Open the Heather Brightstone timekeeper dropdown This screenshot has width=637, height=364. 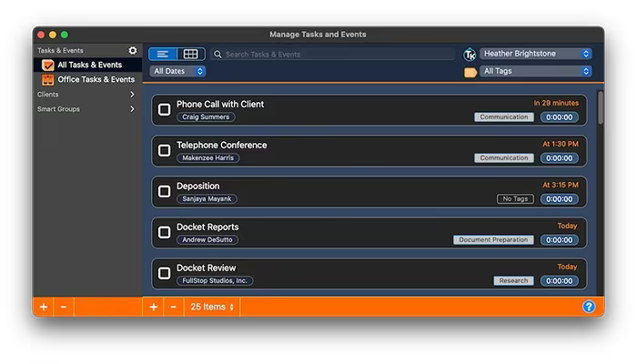pyautogui.click(x=535, y=54)
